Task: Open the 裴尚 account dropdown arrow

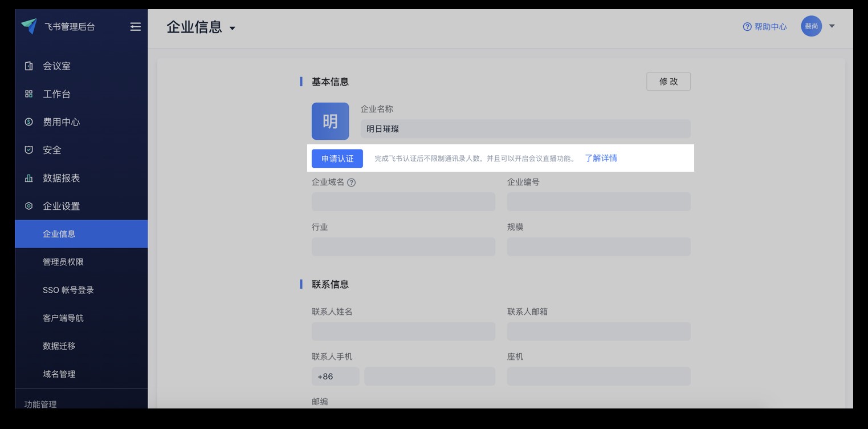Action: pos(832,26)
